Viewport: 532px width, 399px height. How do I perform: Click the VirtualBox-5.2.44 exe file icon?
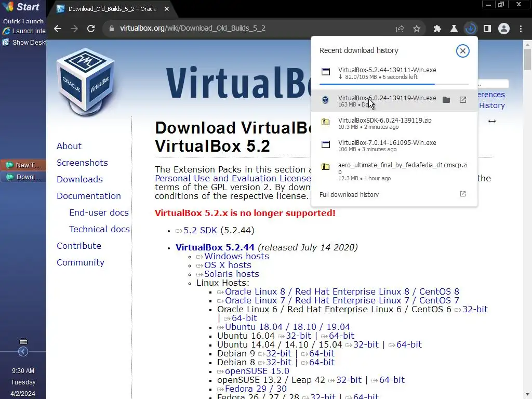click(x=325, y=72)
